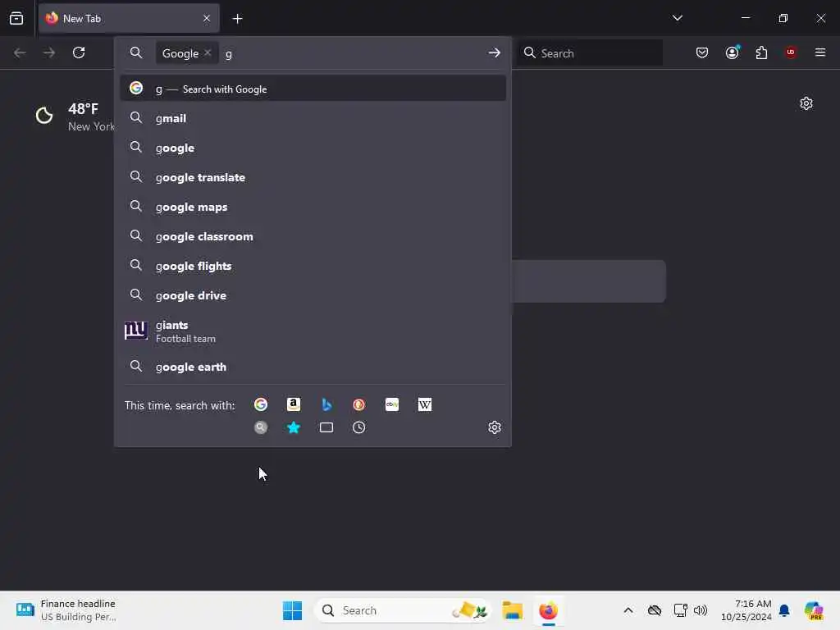Viewport: 840px width, 630px height.
Task: Search this time with Amazon
Action: 294,404
